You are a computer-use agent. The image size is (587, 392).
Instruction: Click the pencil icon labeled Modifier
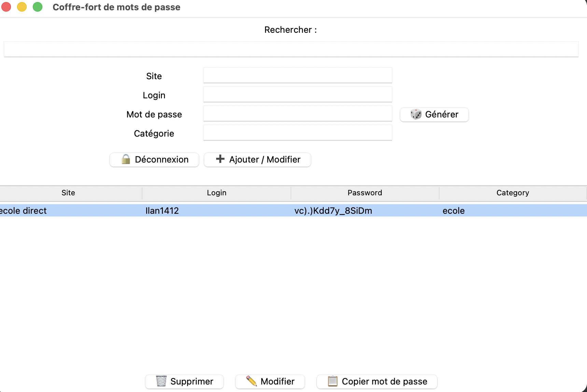251,381
